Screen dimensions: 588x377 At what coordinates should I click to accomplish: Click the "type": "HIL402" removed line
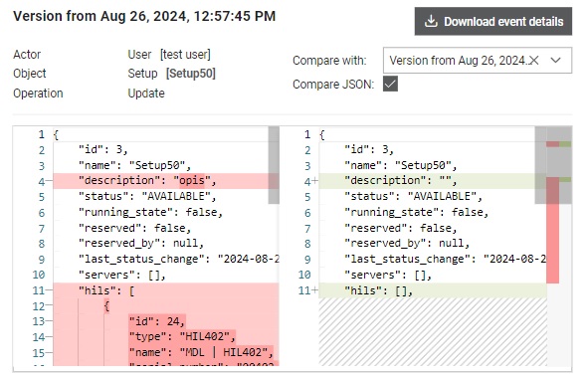click(182, 337)
